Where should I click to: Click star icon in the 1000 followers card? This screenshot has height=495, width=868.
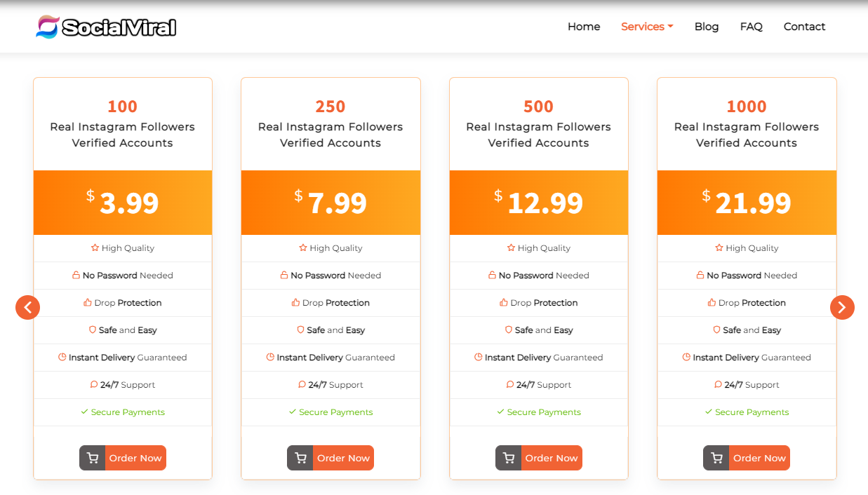click(x=719, y=247)
